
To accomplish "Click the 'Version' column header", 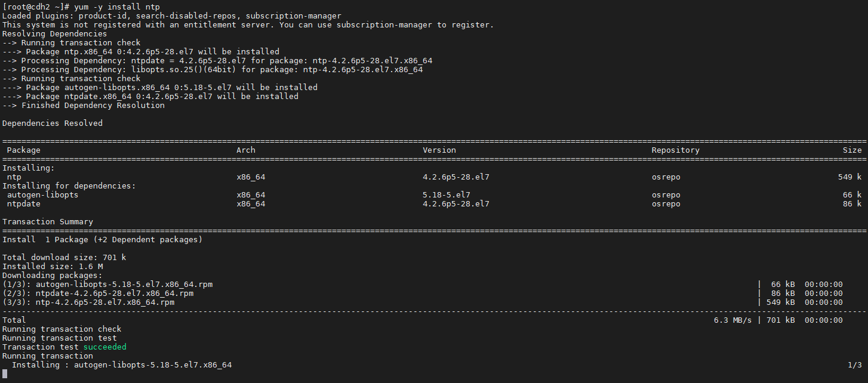I will coord(439,150).
